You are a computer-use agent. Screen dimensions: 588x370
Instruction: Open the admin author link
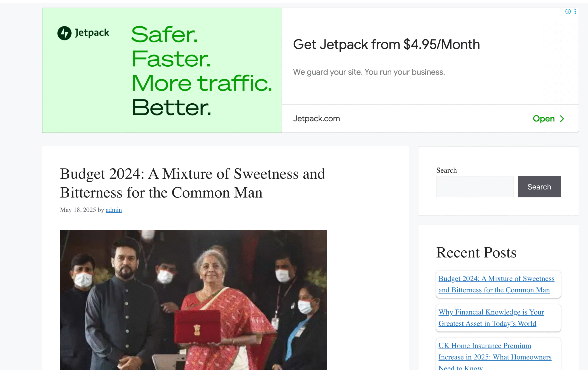point(113,210)
